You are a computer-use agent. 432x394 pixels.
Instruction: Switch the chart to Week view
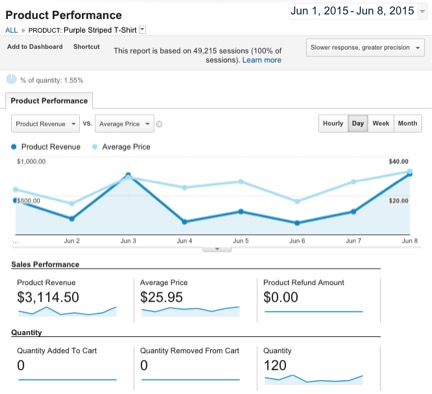click(x=381, y=123)
